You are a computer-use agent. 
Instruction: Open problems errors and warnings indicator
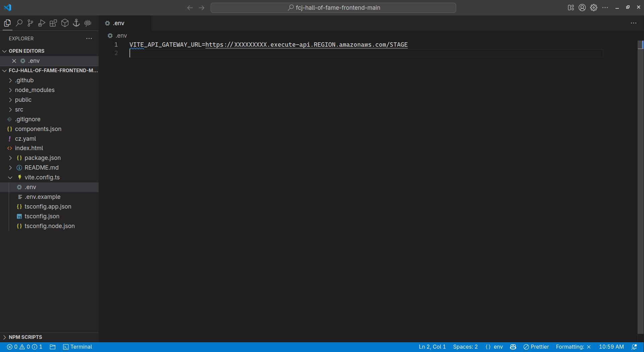tap(24, 347)
